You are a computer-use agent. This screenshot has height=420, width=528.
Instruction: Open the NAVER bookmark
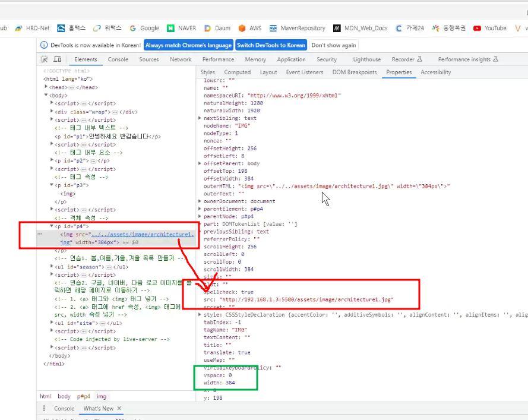coord(182,29)
